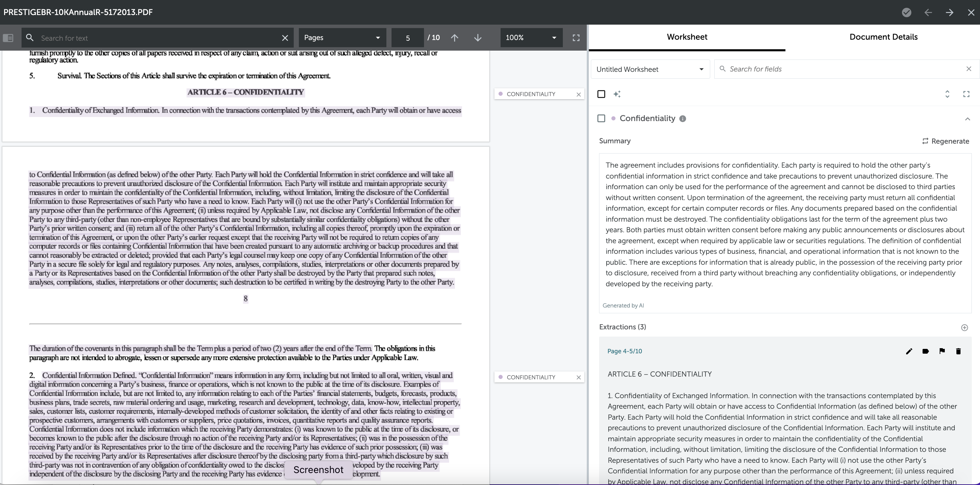Click the AI sparkle icon

[x=617, y=94]
